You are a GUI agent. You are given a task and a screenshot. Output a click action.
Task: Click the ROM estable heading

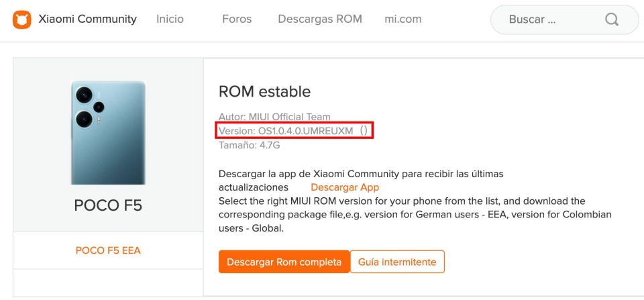[x=264, y=92]
